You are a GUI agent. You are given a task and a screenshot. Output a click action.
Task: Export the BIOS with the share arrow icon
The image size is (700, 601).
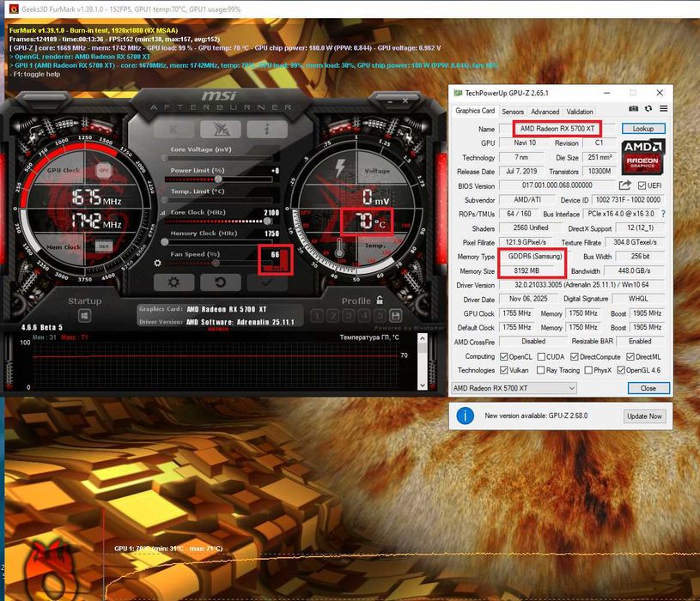pos(625,185)
